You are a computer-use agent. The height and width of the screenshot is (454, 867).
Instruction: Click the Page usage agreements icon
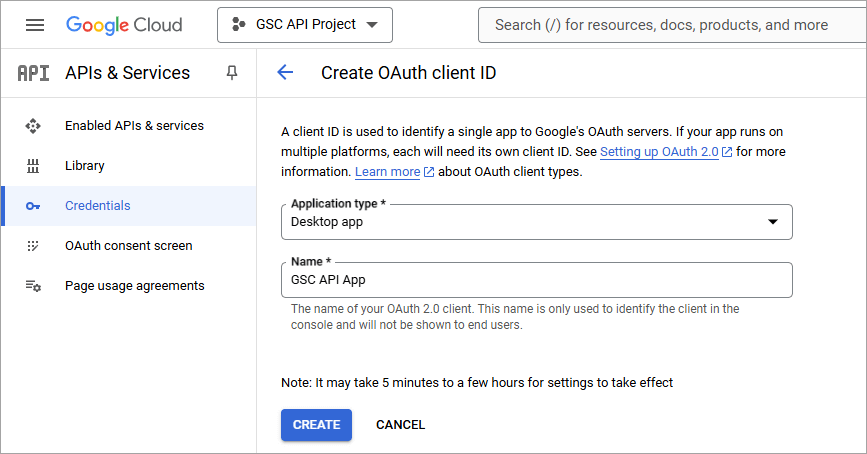[x=33, y=286]
